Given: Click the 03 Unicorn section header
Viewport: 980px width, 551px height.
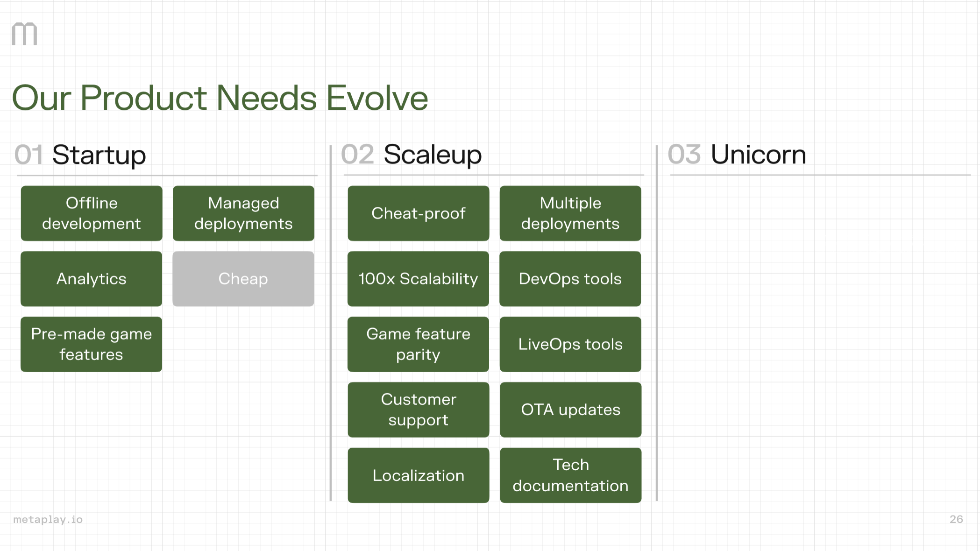Looking at the screenshot, I should [737, 155].
